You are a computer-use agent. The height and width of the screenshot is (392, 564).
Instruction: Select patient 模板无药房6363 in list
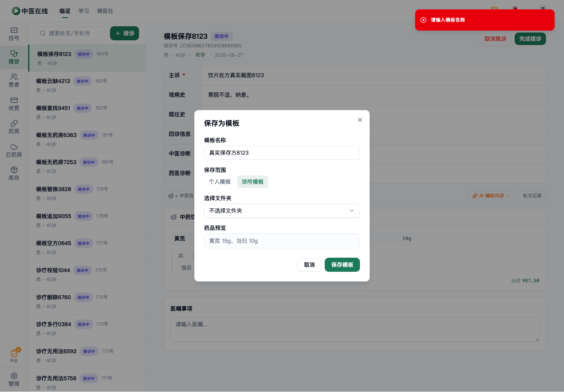87,139
